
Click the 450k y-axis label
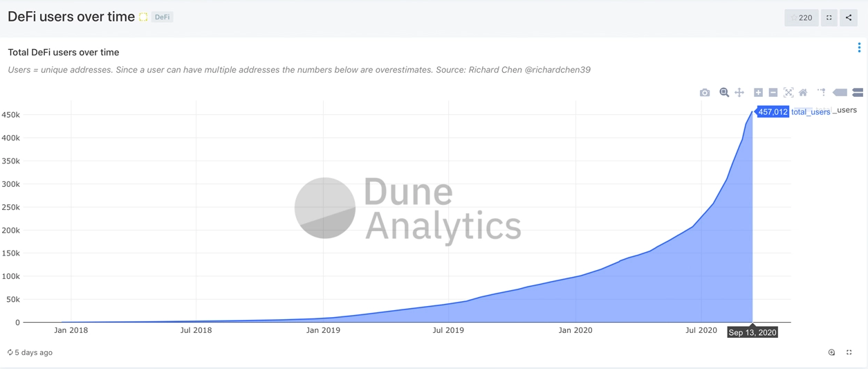coord(11,115)
